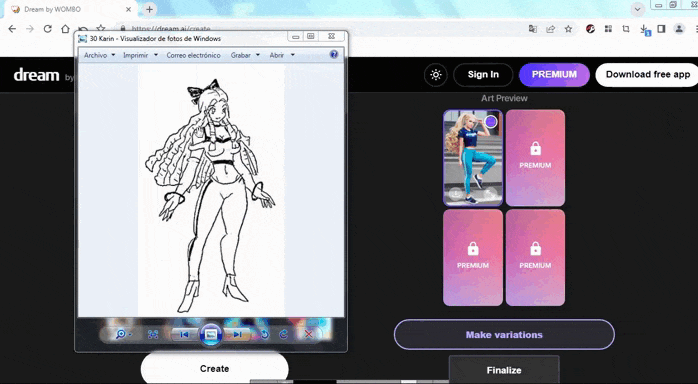This screenshot has height=384, width=698.
Task: Bookmark this page with star icon
Action: pos(568,29)
